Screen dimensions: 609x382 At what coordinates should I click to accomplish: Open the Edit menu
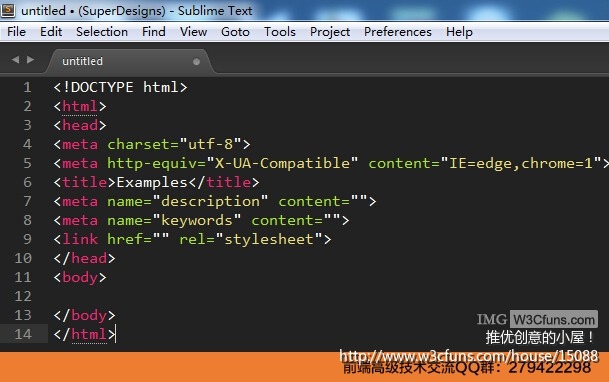coord(51,32)
